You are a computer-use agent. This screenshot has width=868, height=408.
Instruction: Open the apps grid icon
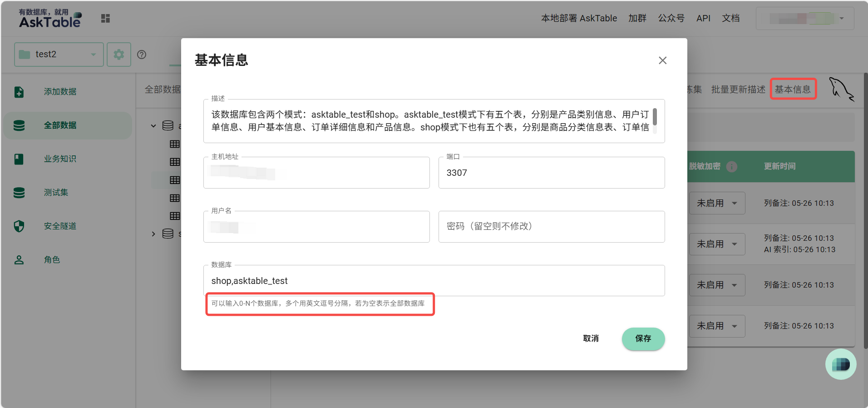coord(105,18)
